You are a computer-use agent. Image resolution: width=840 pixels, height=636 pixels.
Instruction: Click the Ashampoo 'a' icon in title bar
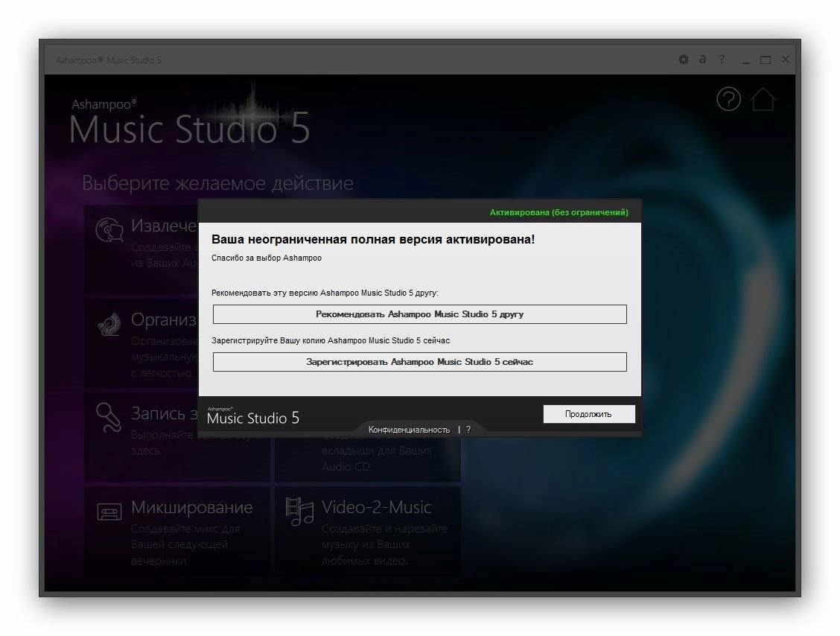pyautogui.click(x=702, y=60)
